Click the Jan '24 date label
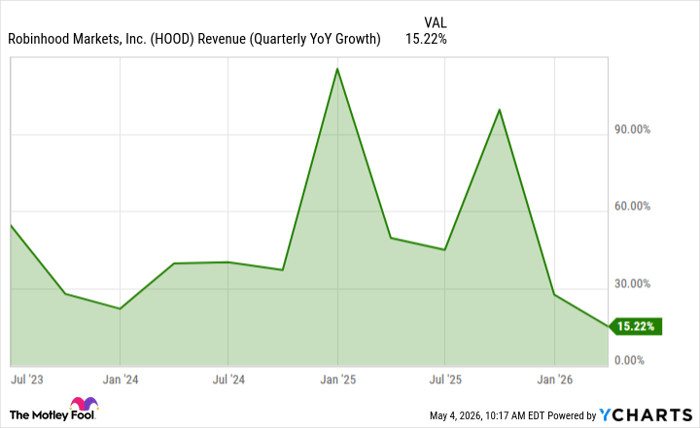 click(x=121, y=380)
